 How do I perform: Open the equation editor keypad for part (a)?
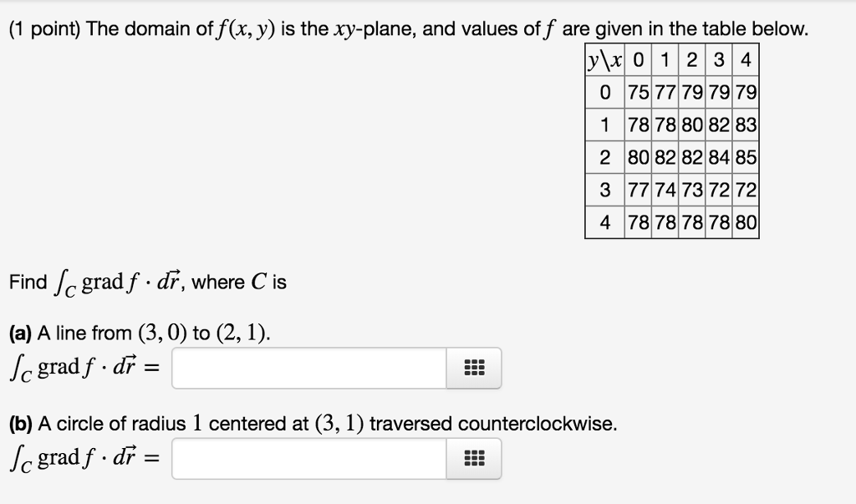[x=473, y=368]
